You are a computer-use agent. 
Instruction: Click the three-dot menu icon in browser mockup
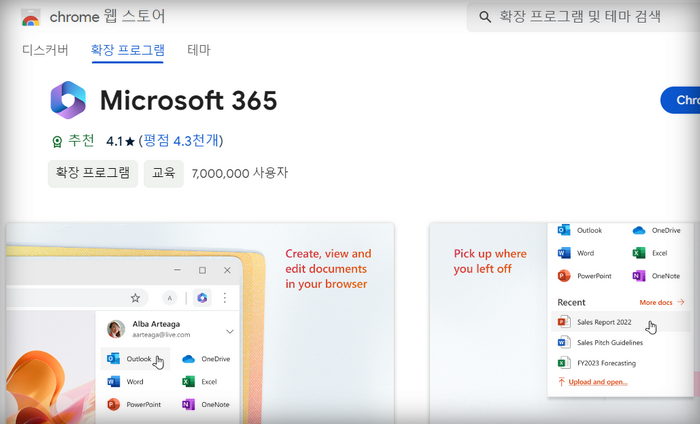[x=225, y=298]
